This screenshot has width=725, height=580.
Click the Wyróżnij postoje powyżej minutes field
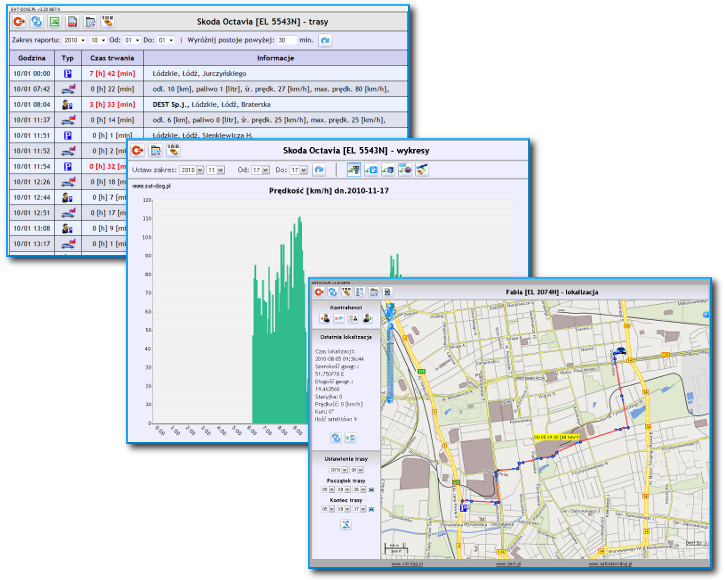(x=287, y=40)
